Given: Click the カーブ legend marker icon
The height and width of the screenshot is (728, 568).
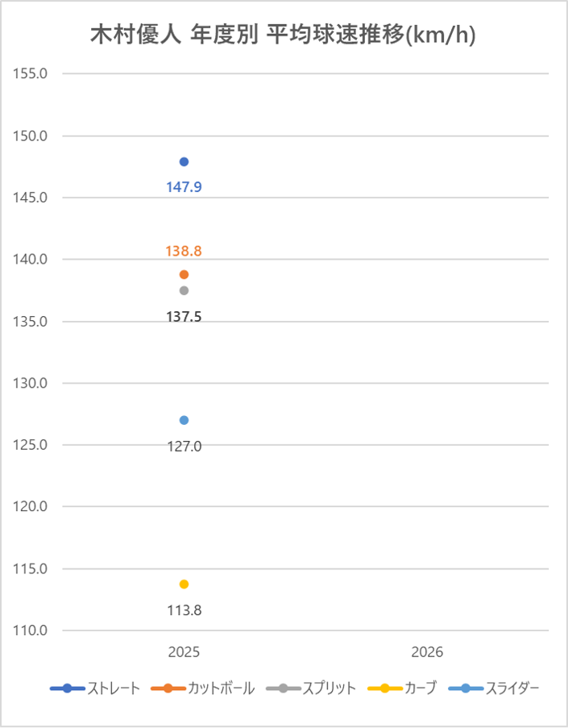Looking at the screenshot, I should (x=384, y=688).
